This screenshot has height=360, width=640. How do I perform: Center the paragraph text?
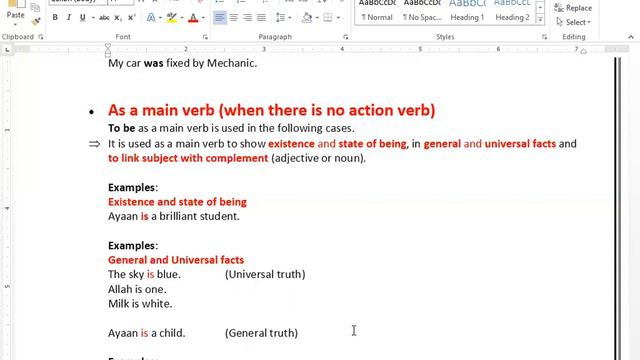click(233, 18)
